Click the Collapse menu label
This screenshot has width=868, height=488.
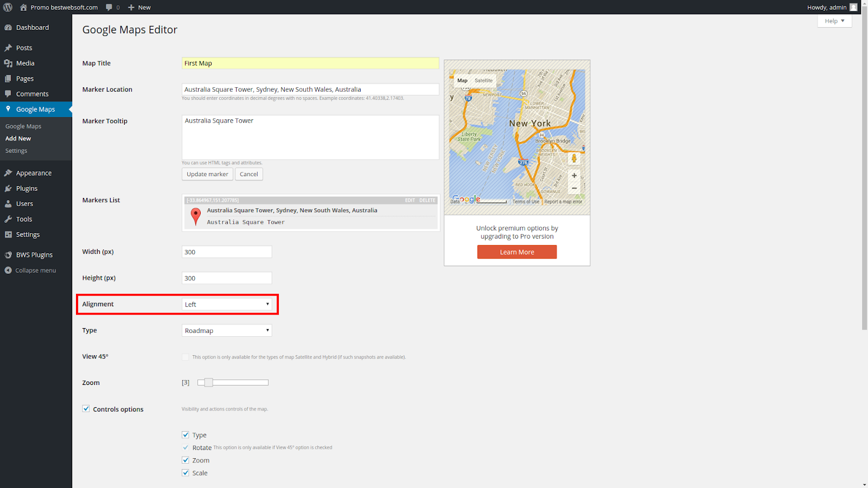click(x=36, y=270)
